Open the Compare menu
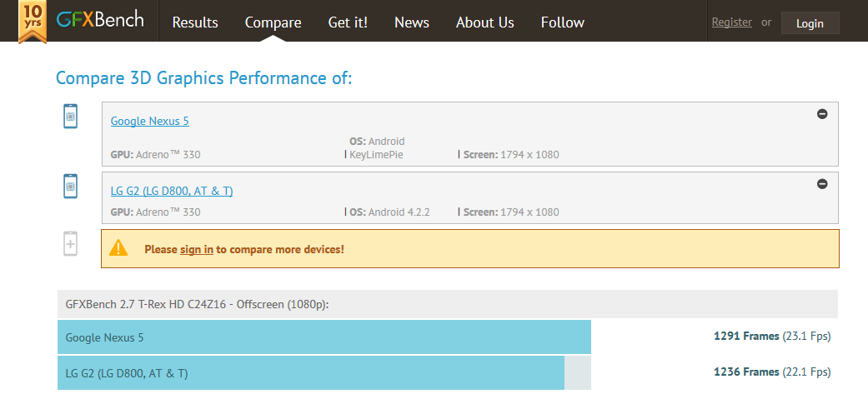The height and width of the screenshot is (404, 868). tap(273, 22)
